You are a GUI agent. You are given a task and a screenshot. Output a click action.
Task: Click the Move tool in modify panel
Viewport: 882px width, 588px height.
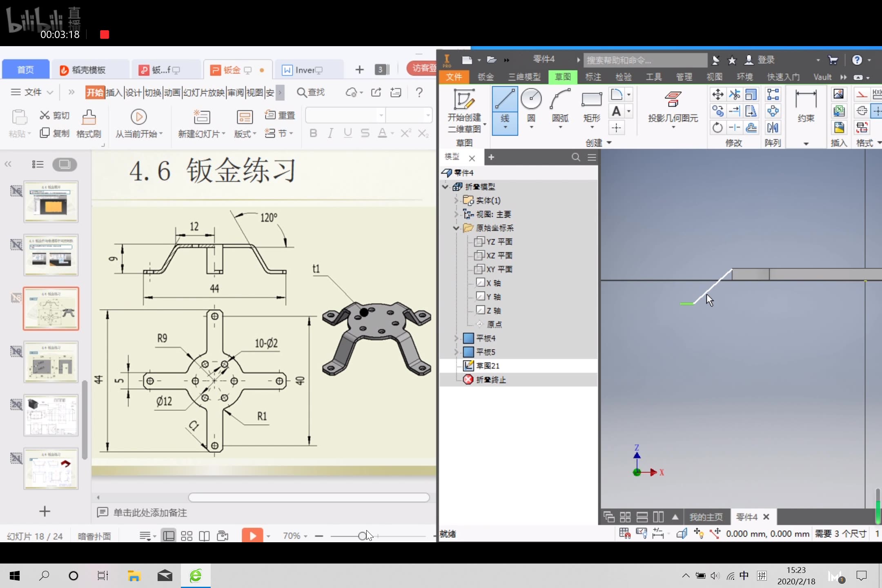coord(717,95)
